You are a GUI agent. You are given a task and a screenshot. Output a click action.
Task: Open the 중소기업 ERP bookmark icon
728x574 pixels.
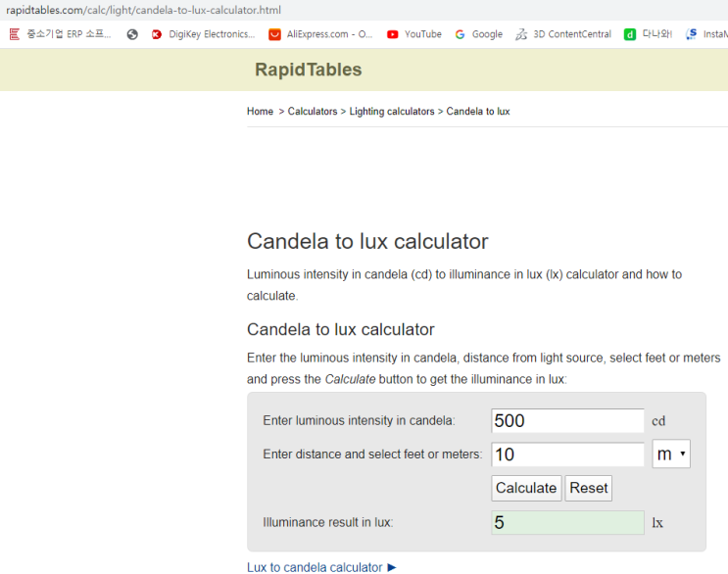point(15,34)
